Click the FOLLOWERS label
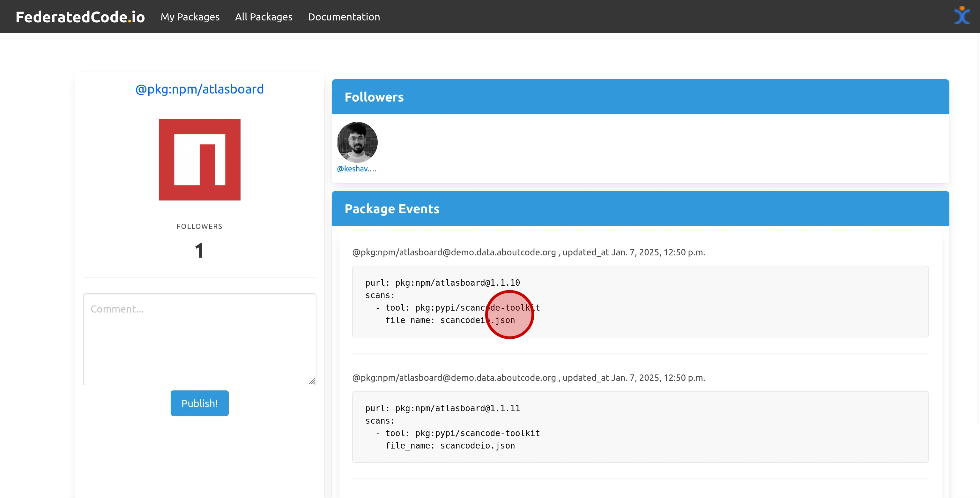 [x=200, y=227]
